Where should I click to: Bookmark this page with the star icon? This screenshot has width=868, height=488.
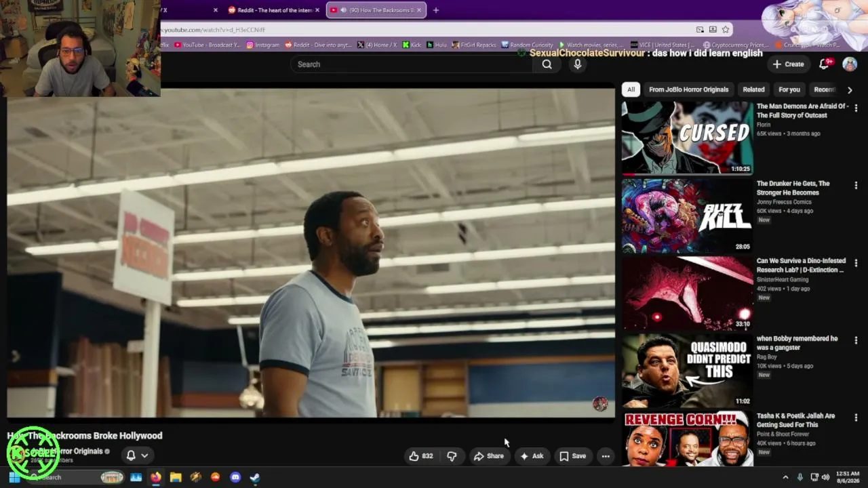click(726, 30)
